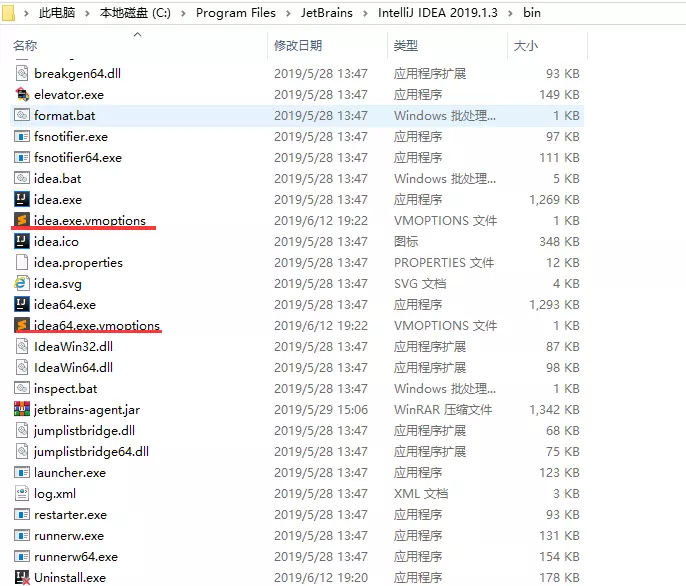686x586 pixels.
Task: Click the SVG 文档 type cell
Action: pyautogui.click(x=420, y=283)
